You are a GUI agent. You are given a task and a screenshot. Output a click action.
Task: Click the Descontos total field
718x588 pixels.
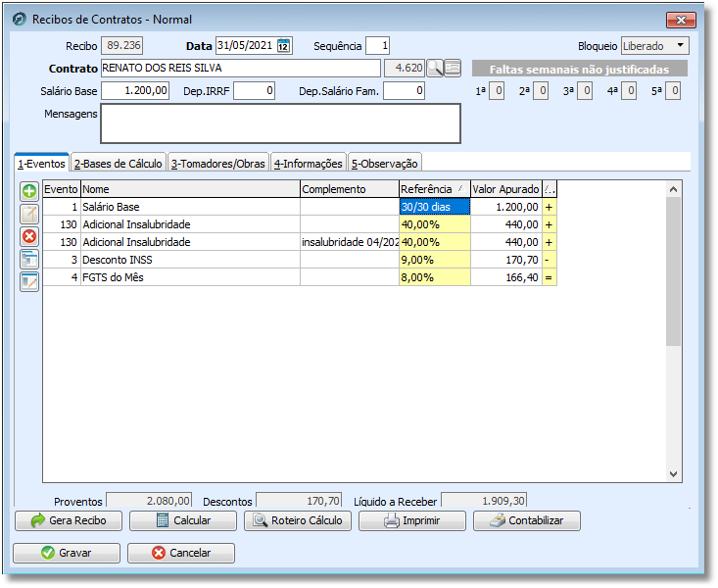(299, 501)
